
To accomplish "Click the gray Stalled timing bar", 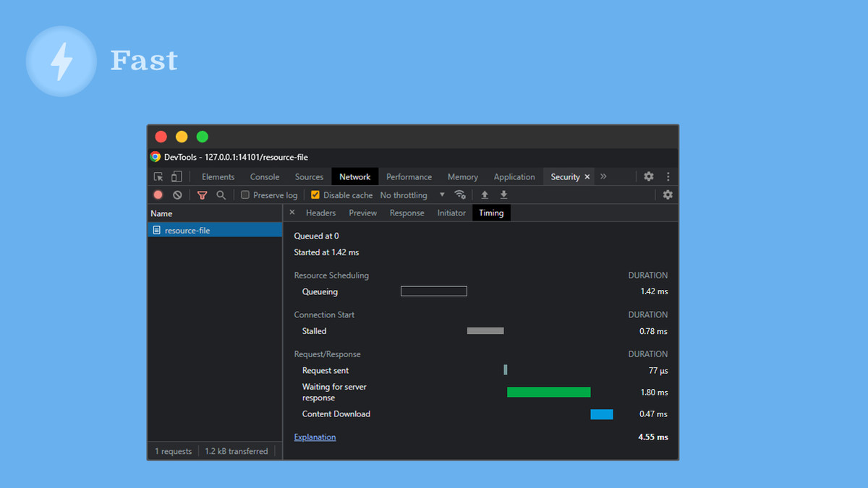I will [485, 330].
